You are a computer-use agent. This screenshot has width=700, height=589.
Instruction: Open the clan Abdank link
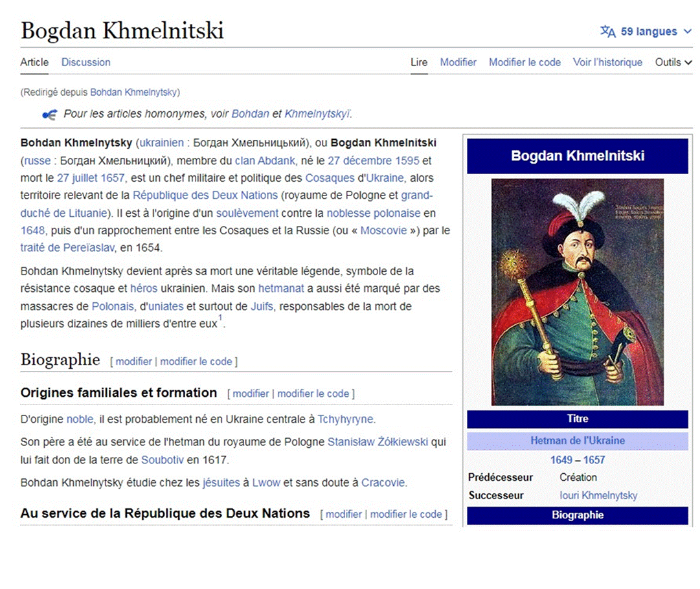pos(265,161)
